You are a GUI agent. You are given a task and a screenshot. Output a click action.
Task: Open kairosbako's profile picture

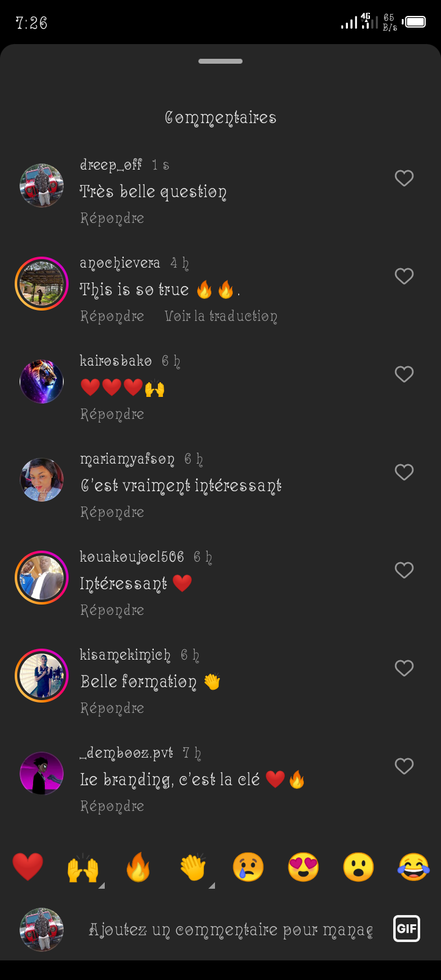coord(42,382)
